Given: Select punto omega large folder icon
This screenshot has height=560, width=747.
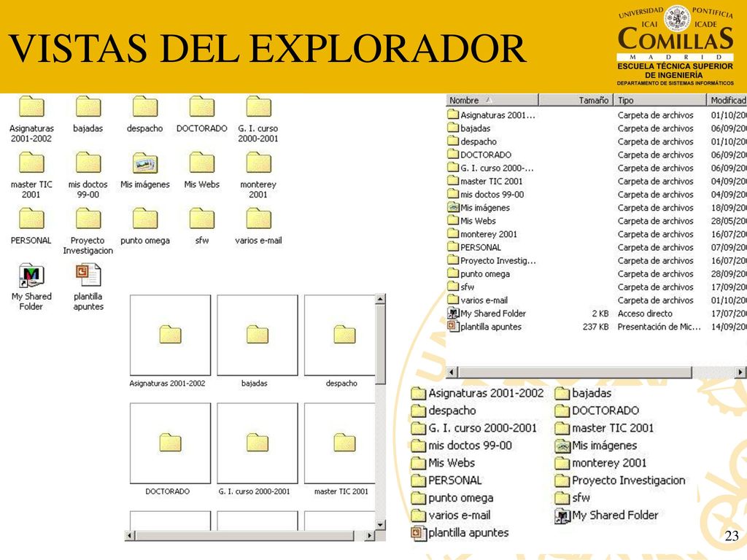Looking at the screenshot, I should [x=145, y=219].
